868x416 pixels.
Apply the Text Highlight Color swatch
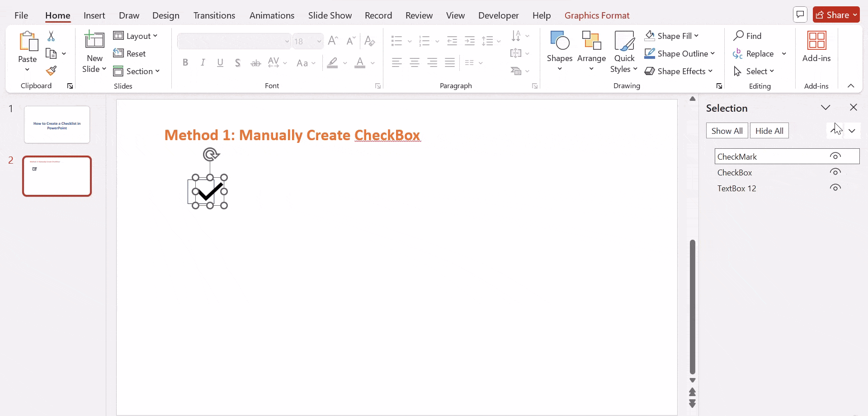click(x=333, y=63)
